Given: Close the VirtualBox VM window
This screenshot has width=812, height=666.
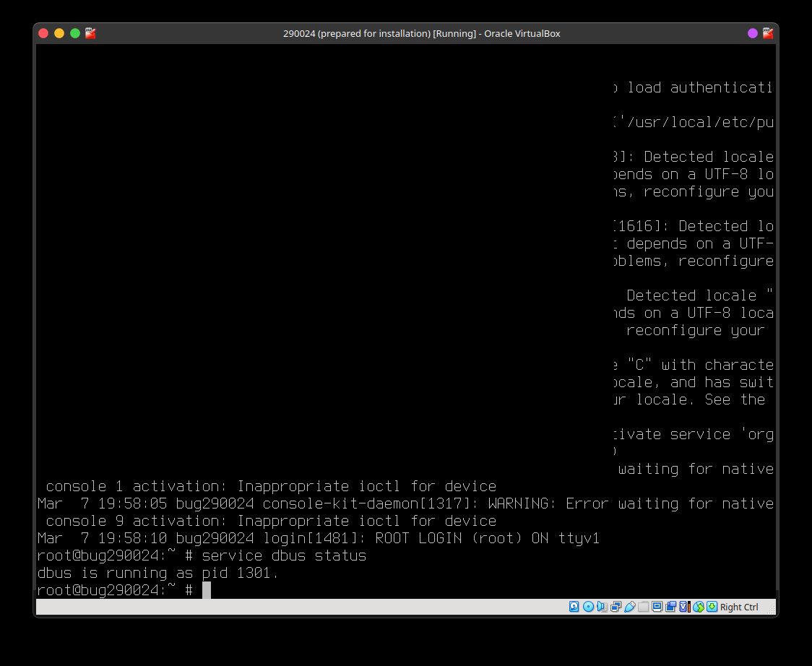Looking at the screenshot, I should tap(43, 33).
